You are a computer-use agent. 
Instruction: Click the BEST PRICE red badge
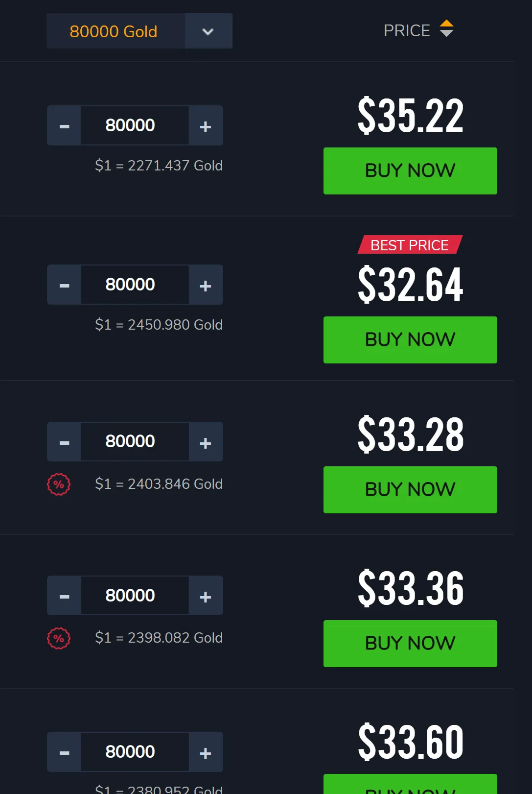[x=410, y=245]
